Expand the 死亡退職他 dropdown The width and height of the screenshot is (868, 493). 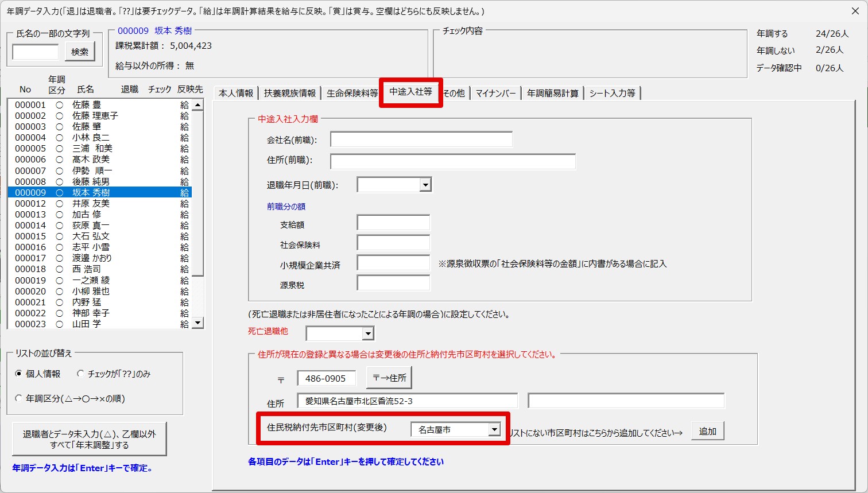(x=368, y=333)
